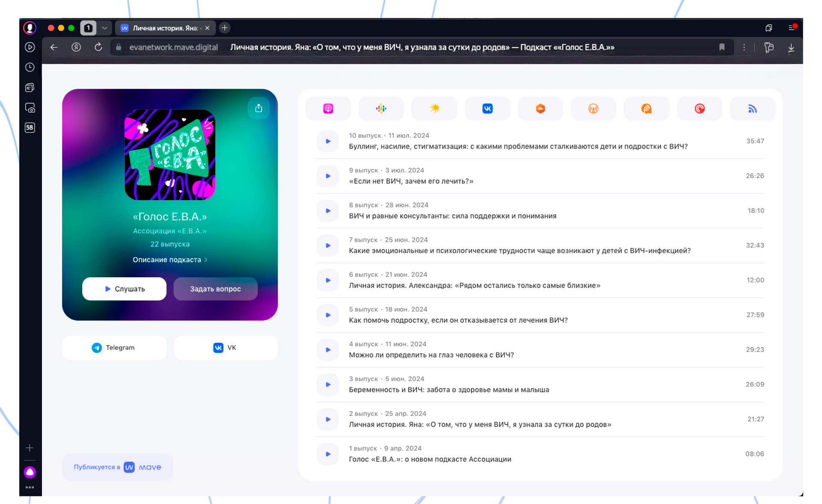Play episode 10 about bullying

coord(328,141)
